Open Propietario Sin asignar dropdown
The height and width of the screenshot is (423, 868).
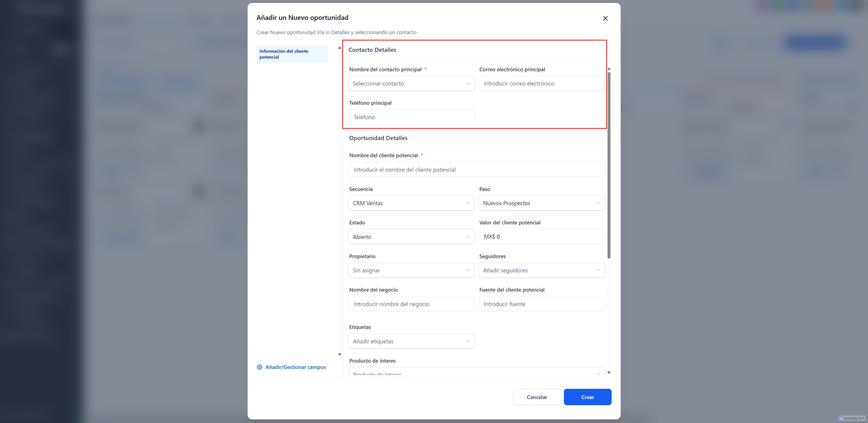click(x=411, y=270)
